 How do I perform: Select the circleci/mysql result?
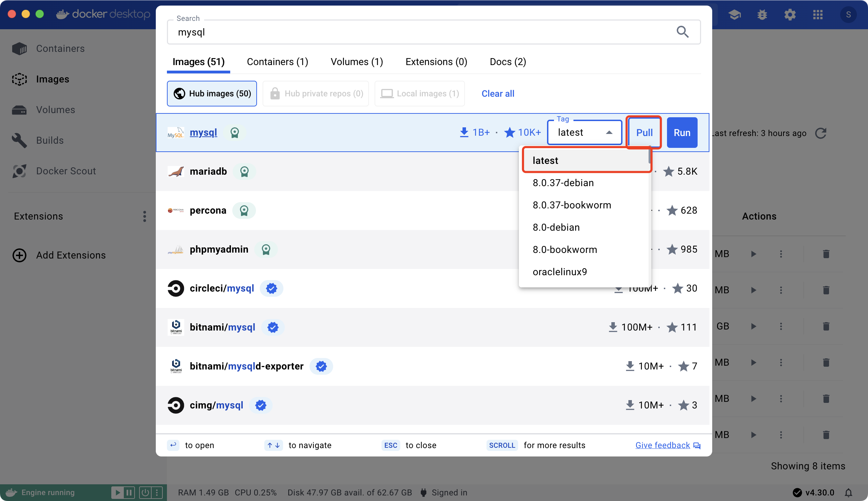point(433,288)
